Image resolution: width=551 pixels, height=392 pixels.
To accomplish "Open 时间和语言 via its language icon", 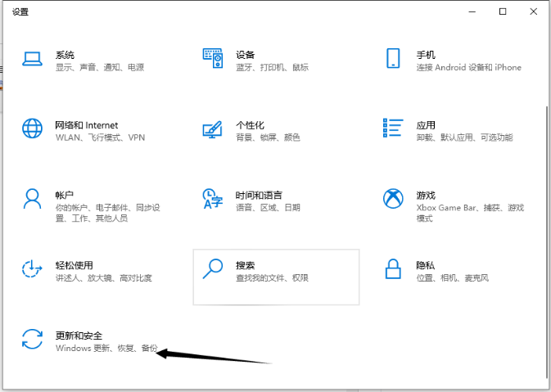I will coord(213,199).
